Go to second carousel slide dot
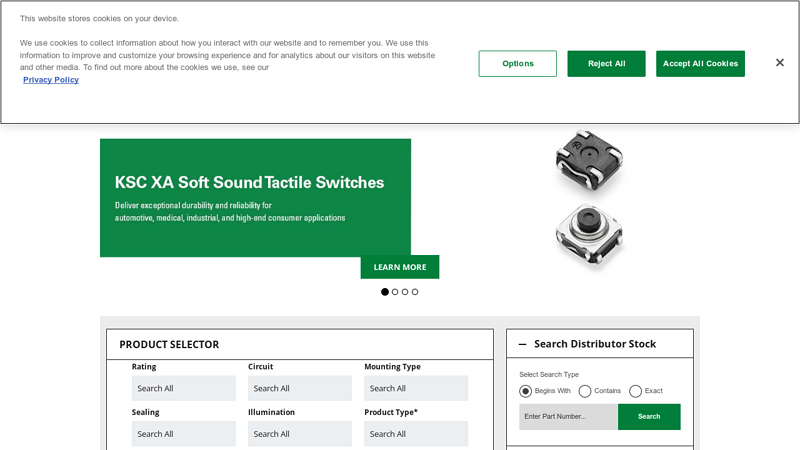800x450 pixels. point(395,292)
